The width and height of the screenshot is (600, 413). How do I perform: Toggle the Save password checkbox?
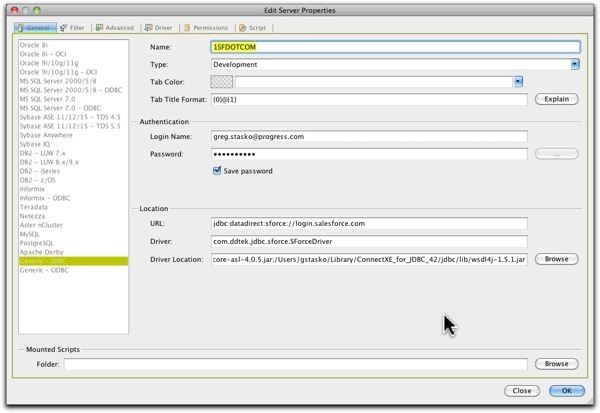click(x=218, y=171)
